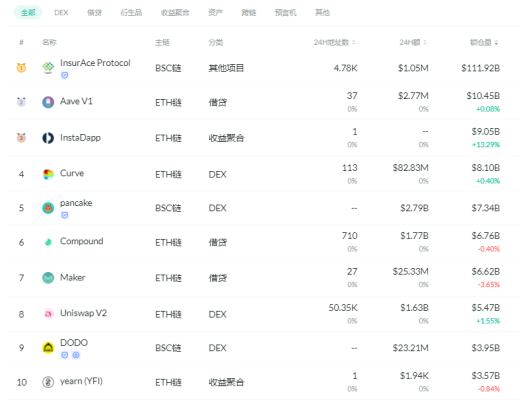Sort by 24H额 column arrows
Viewport: 520px width, 400px height.
pos(425,42)
